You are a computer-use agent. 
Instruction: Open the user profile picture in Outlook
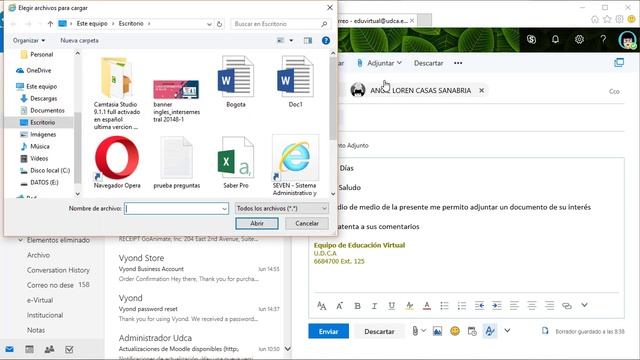coord(627,40)
